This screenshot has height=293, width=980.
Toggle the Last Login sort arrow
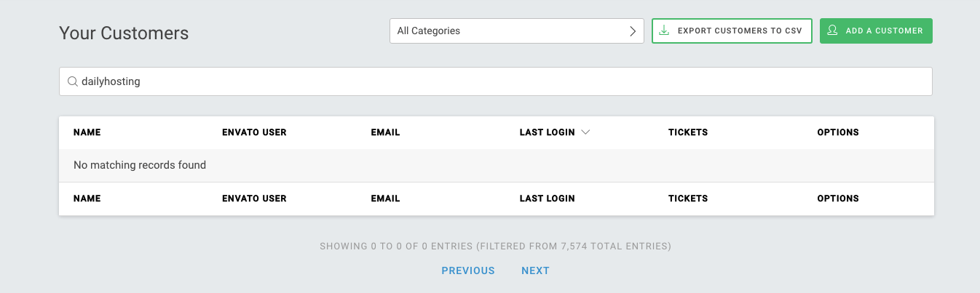[x=585, y=132]
